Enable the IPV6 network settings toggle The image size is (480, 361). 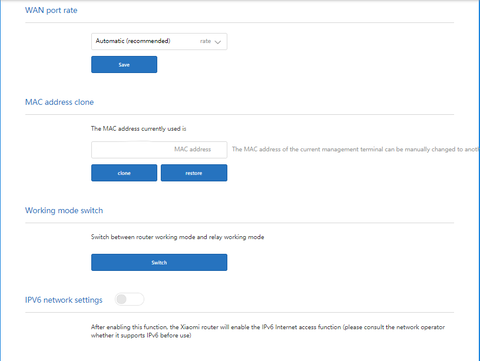[129, 299]
